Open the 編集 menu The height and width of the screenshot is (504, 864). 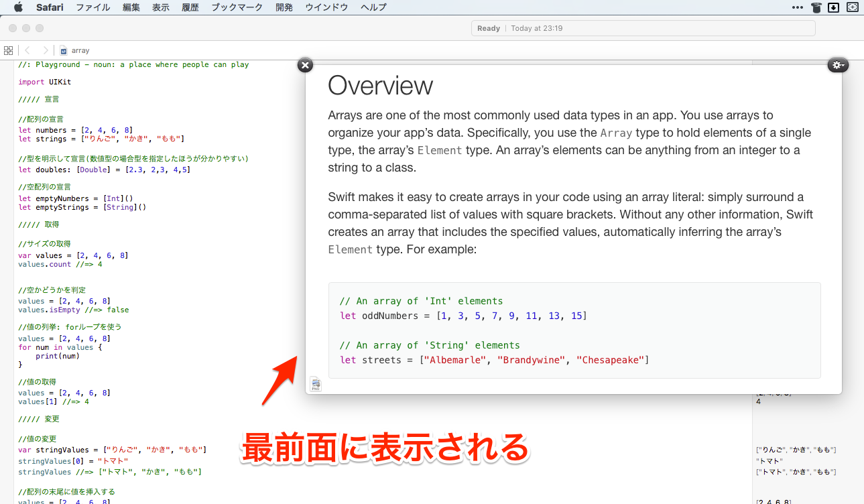[131, 7]
